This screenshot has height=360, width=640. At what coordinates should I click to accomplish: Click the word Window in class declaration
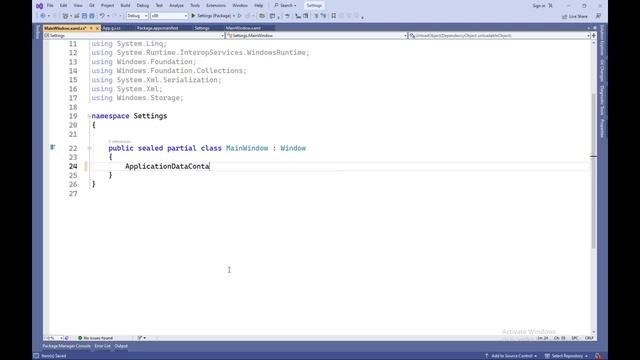[x=293, y=148]
